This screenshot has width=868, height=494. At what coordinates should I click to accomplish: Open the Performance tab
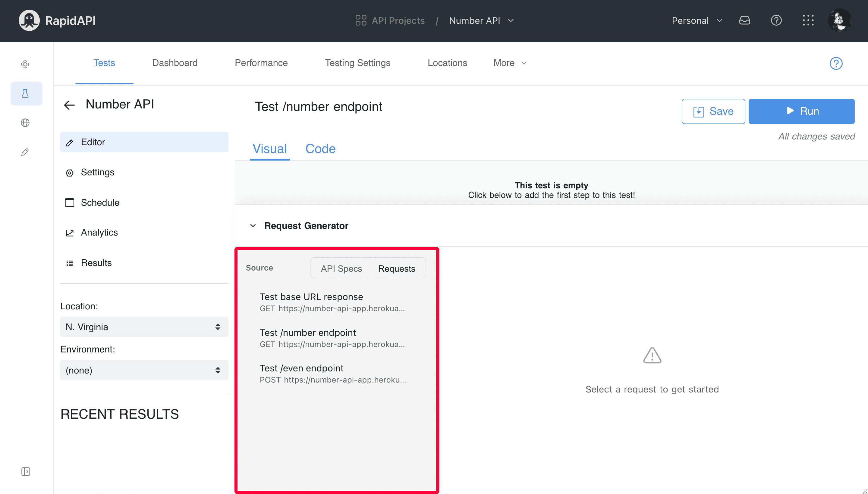coord(261,63)
